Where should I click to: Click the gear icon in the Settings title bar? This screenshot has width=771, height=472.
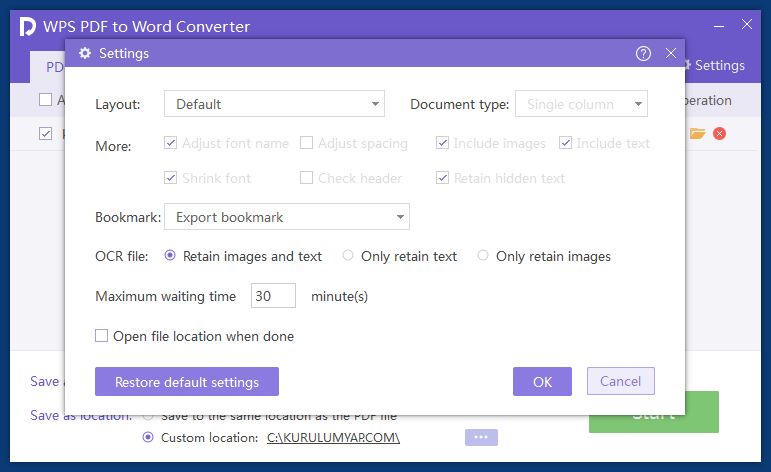pos(85,53)
